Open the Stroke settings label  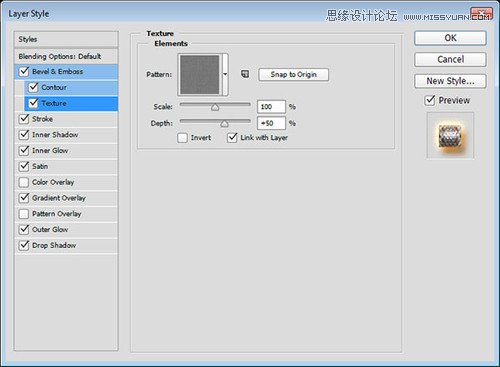[42, 119]
